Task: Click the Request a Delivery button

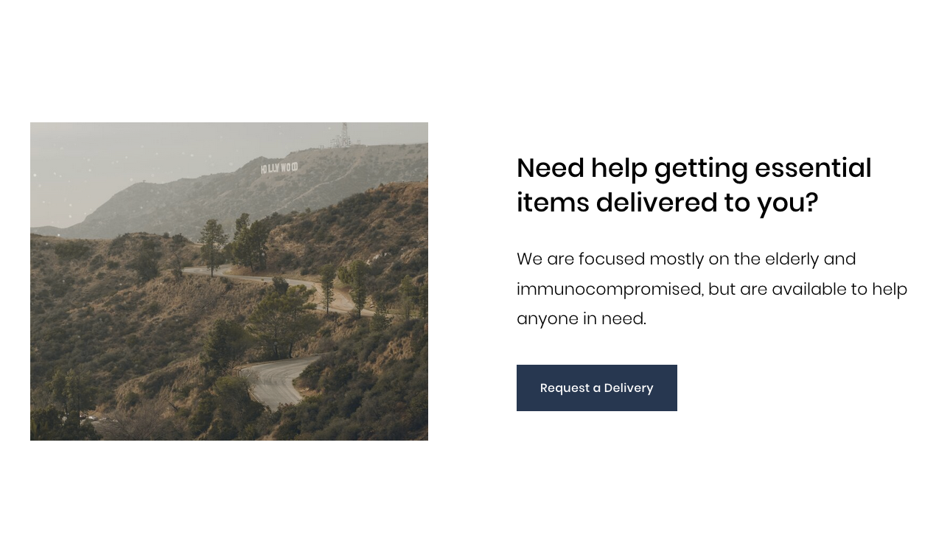Action: [596, 388]
